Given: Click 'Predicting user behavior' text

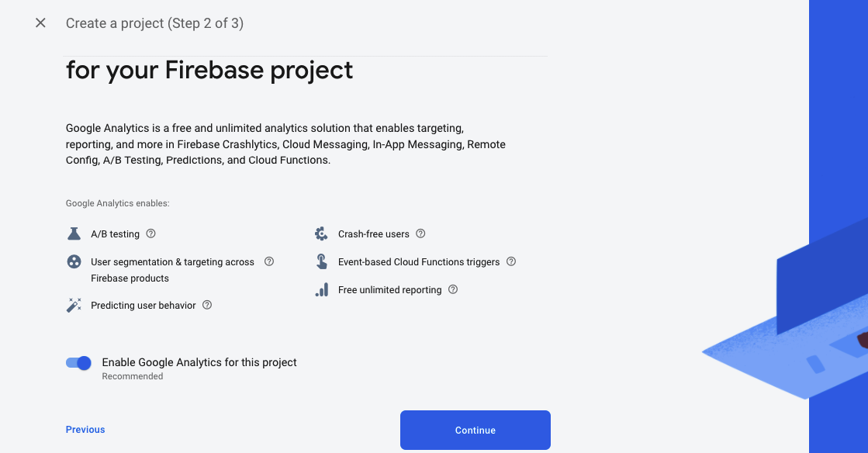Looking at the screenshot, I should [144, 306].
